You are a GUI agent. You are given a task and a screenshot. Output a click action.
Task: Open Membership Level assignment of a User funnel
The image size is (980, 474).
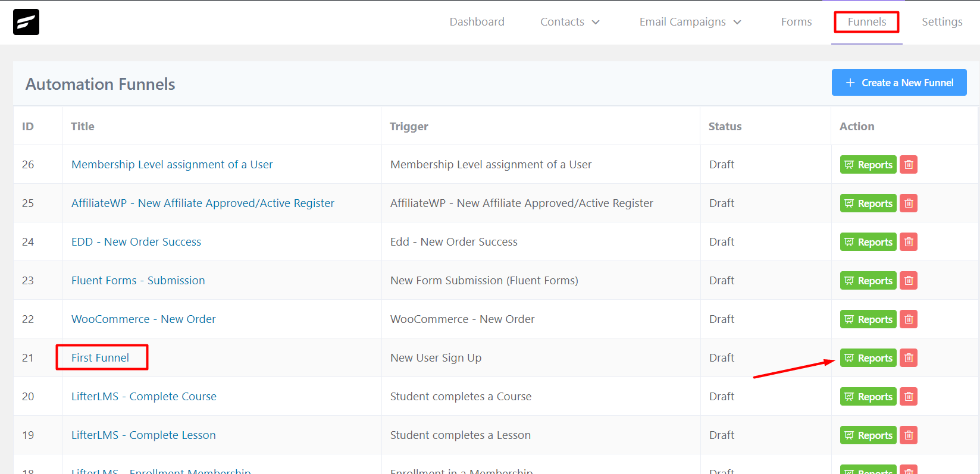[x=172, y=165]
